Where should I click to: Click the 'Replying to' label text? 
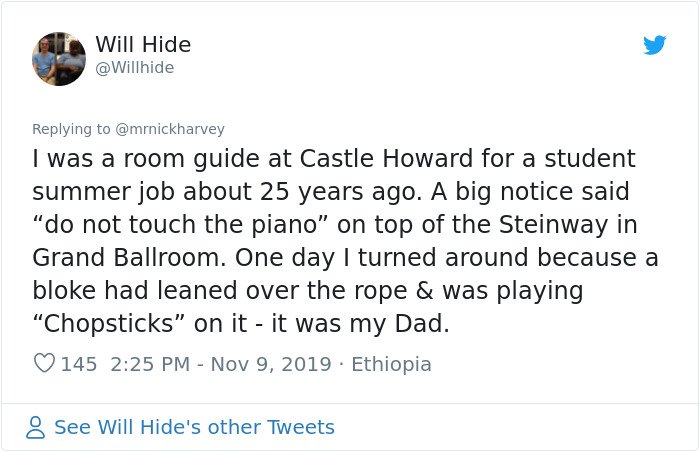(71, 129)
